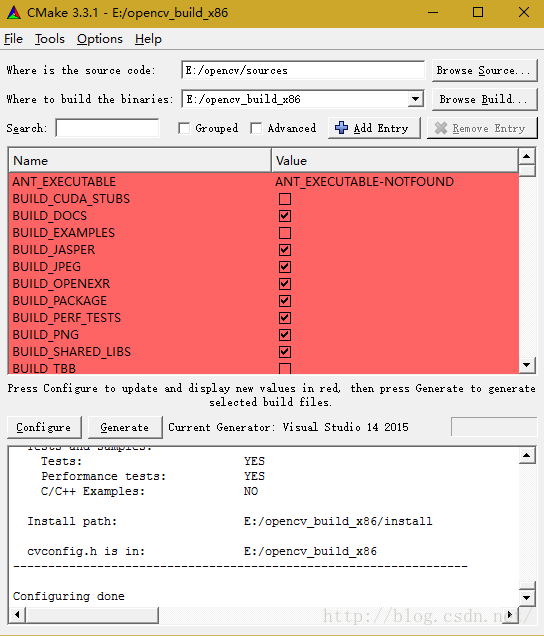This screenshot has width=544, height=636.
Task: Click the cache list scroll up arrow
Action: [x=527, y=156]
